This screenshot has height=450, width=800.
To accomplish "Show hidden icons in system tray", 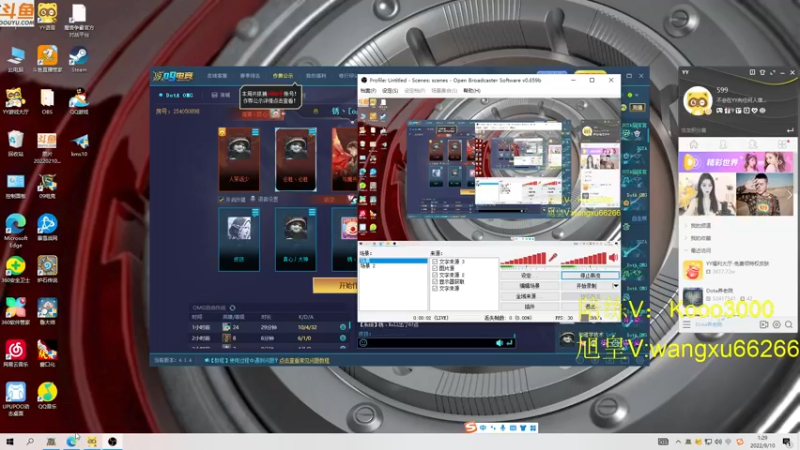I will (x=678, y=442).
